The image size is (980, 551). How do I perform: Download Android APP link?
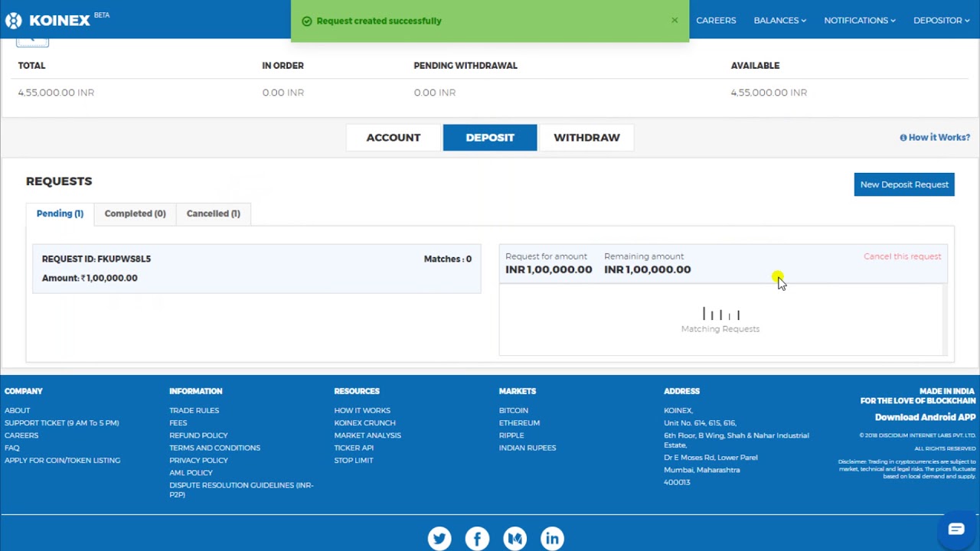coord(926,417)
